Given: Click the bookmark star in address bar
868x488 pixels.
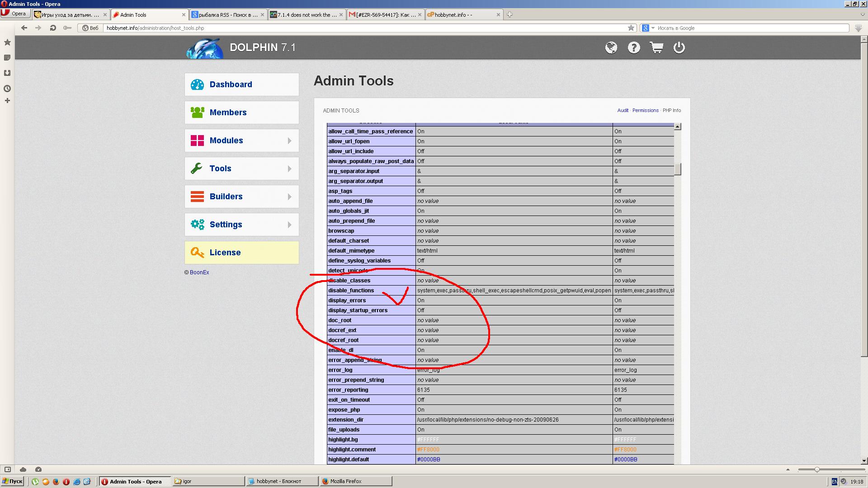Looking at the screenshot, I should click(631, 28).
